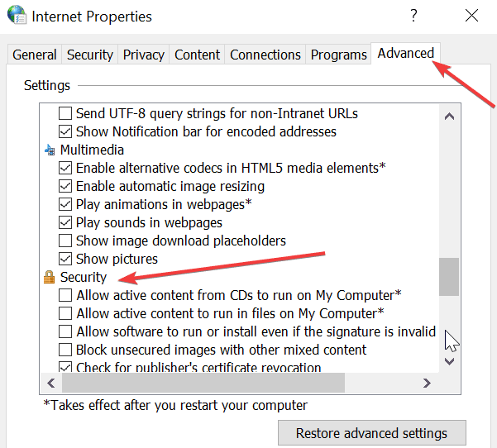Open the Connections tab
The width and height of the screenshot is (497, 448).
coord(265,55)
